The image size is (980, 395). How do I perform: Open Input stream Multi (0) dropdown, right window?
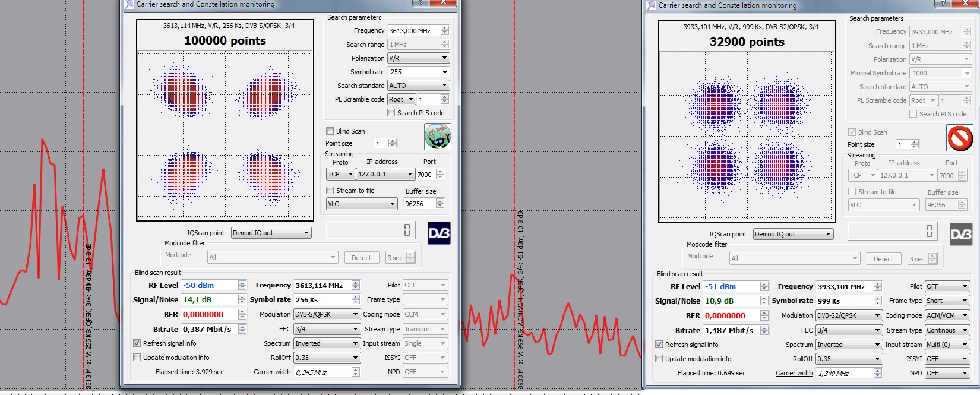click(x=947, y=345)
